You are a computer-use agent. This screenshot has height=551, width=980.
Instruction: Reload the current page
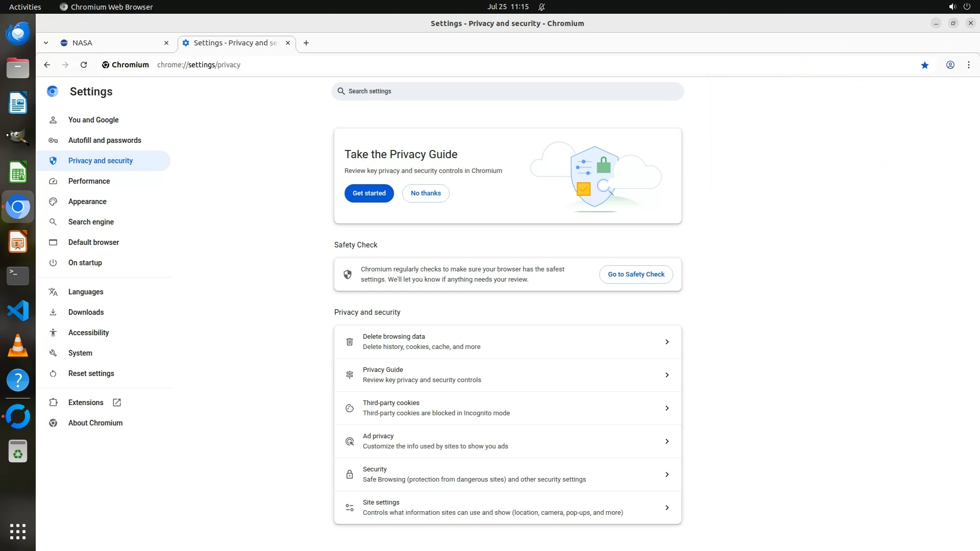84,65
